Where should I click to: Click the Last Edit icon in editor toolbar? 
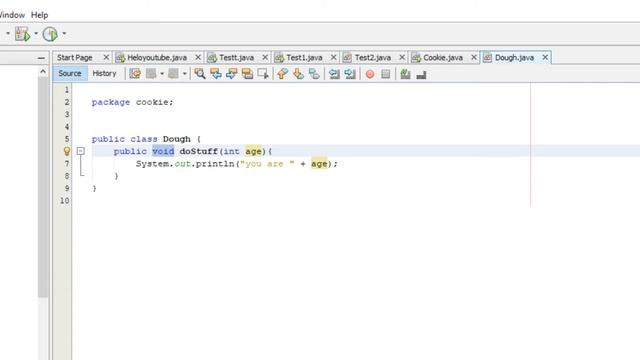click(x=135, y=74)
